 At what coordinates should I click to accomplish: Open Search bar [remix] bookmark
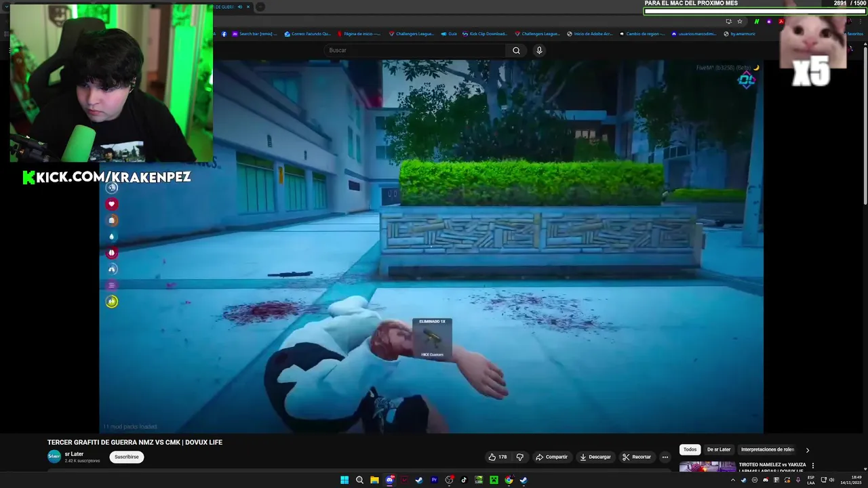click(255, 34)
